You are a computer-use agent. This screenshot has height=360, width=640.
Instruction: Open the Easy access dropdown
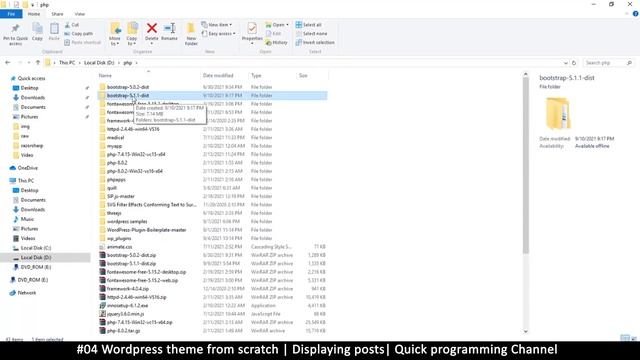click(x=218, y=33)
